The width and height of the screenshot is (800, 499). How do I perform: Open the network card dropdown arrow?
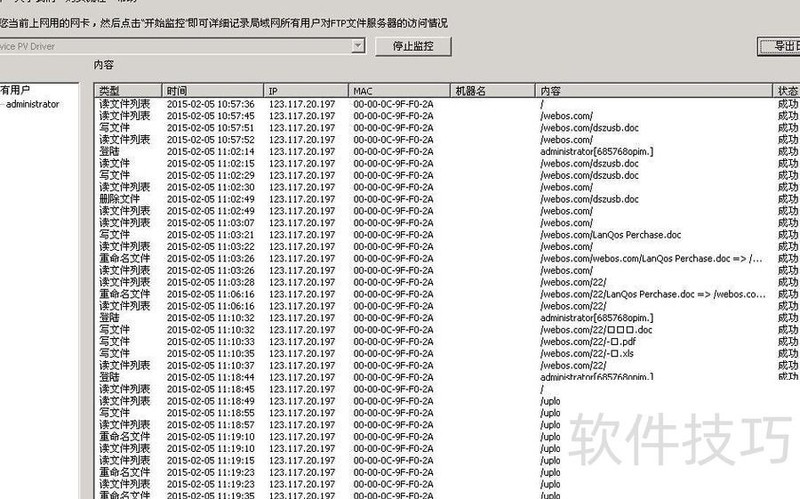tap(357, 46)
